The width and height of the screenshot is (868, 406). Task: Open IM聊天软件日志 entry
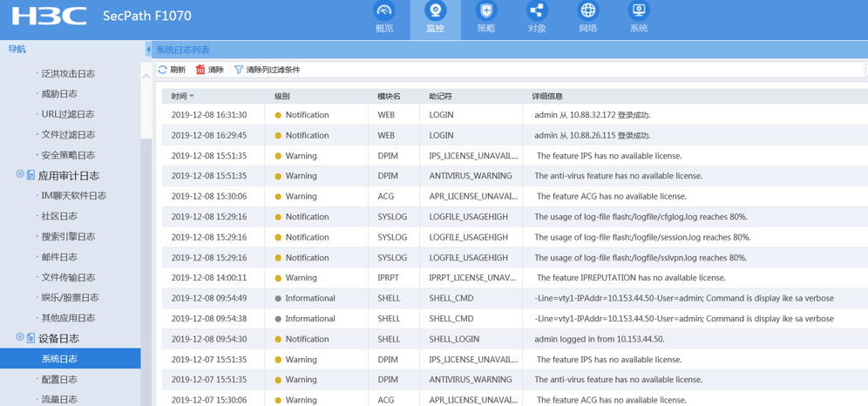tap(73, 196)
